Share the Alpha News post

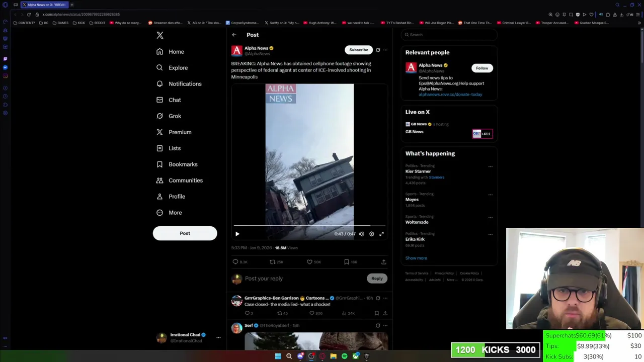click(x=383, y=262)
